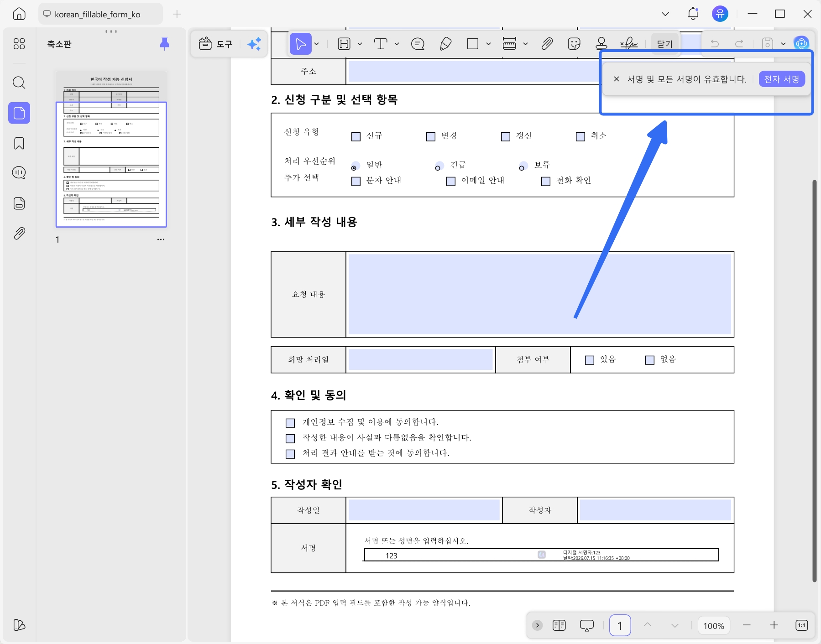This screenshot has width=821, height=644.
Task: Select the text T tool
Action: pos(381,44)
